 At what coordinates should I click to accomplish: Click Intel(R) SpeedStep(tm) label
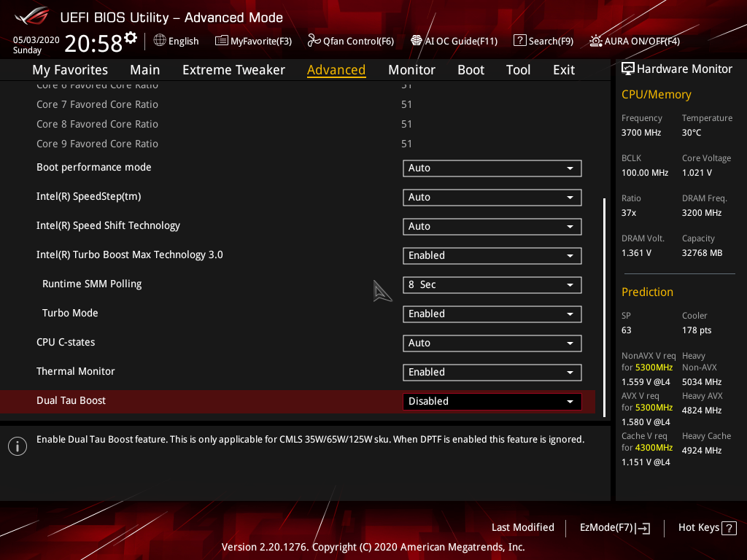88,196
